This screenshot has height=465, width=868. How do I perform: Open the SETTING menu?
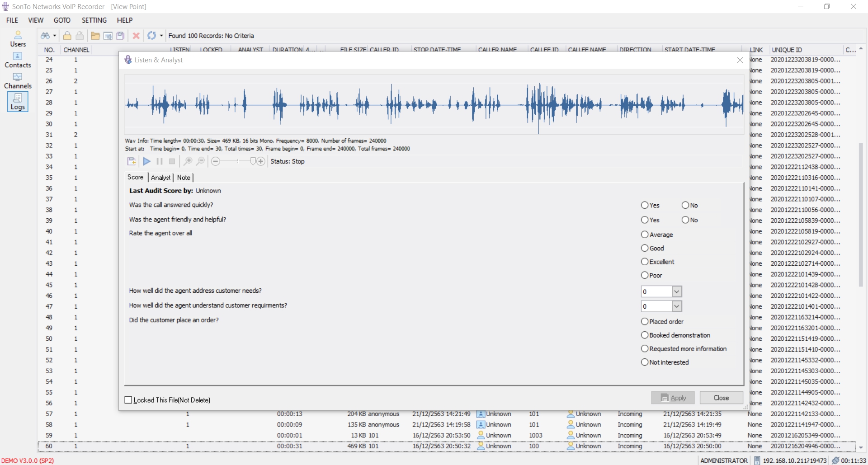(94, 20)
